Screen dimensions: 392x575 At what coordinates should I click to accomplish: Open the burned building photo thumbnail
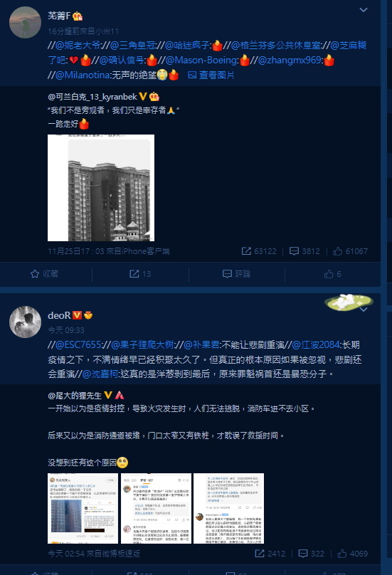pyautogui.click(x=101, y=188)
